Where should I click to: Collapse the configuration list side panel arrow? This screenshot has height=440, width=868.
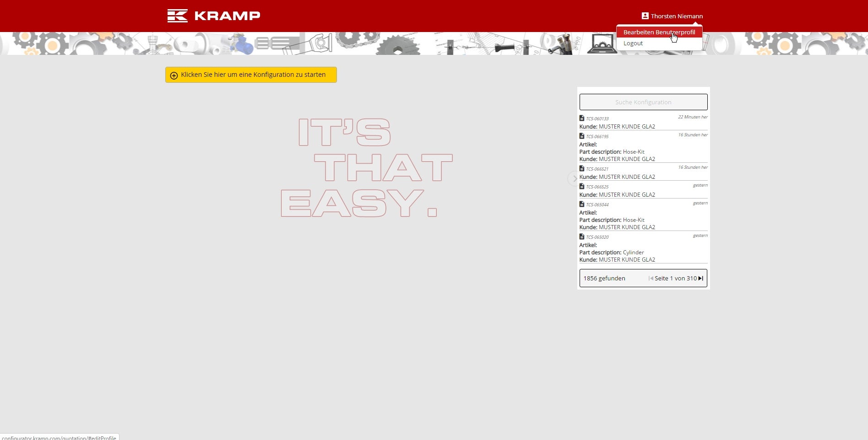tap(575, 178)
